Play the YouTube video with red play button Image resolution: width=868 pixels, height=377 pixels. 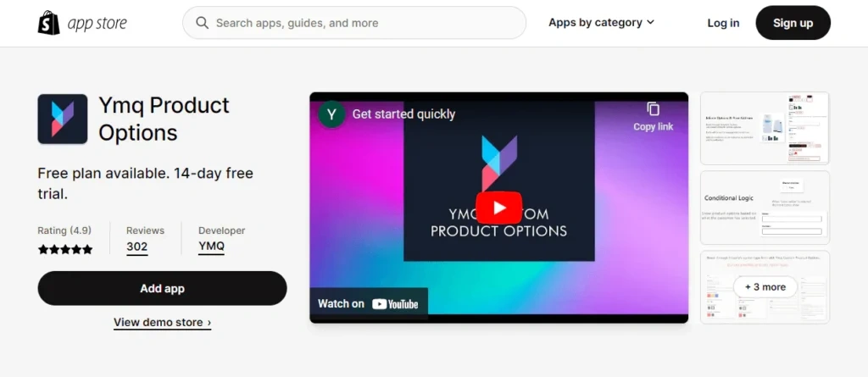[498, 208]
